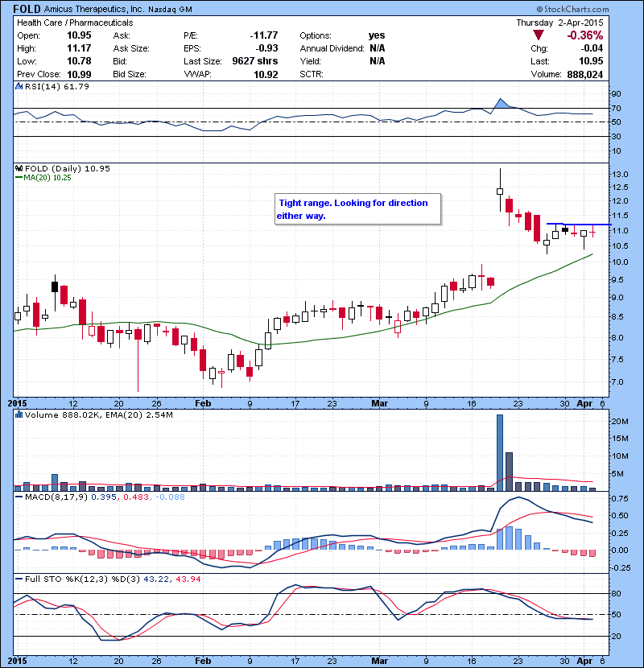Screen dimensions: 644x668
Task: Click the candlestick icon beside FOLD (Daily)
Action: point(19,168)
